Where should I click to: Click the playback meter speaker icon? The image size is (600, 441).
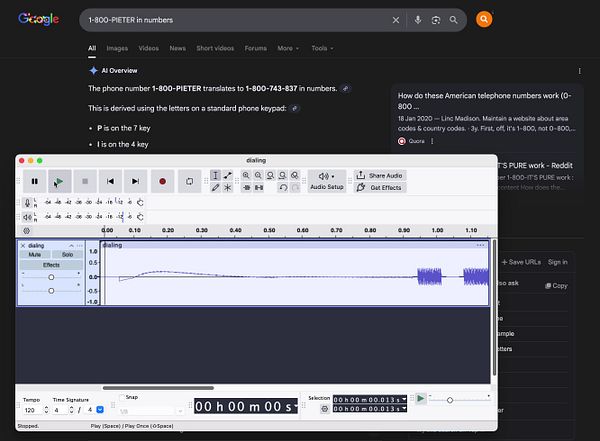coord(28,217)
